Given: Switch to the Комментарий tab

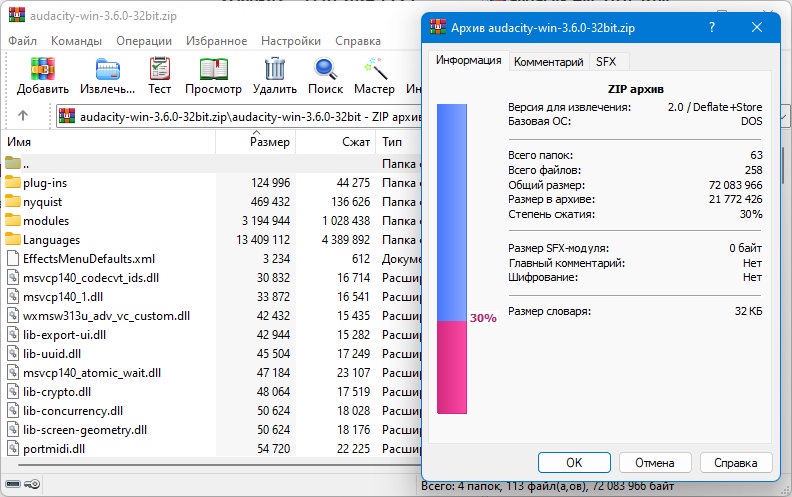Looking at the screenshot, I should (549, 62).
